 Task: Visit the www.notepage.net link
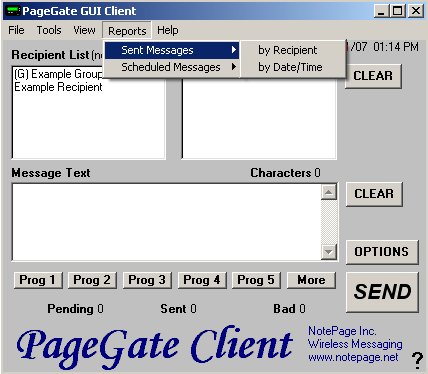(x=353, y=357)
